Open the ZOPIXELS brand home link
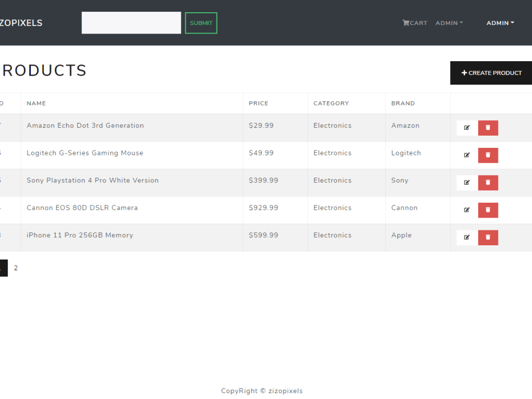 click(21, 23)
